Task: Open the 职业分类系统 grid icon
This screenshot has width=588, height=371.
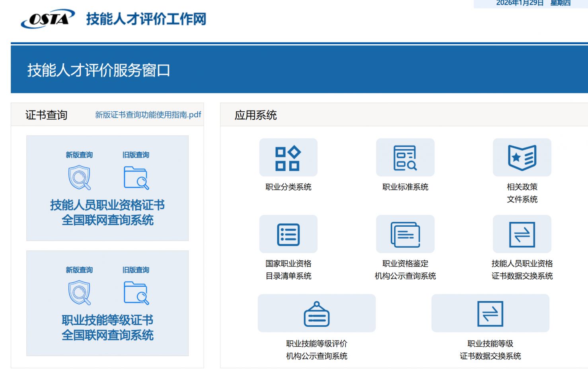Action: pos(288,158)
